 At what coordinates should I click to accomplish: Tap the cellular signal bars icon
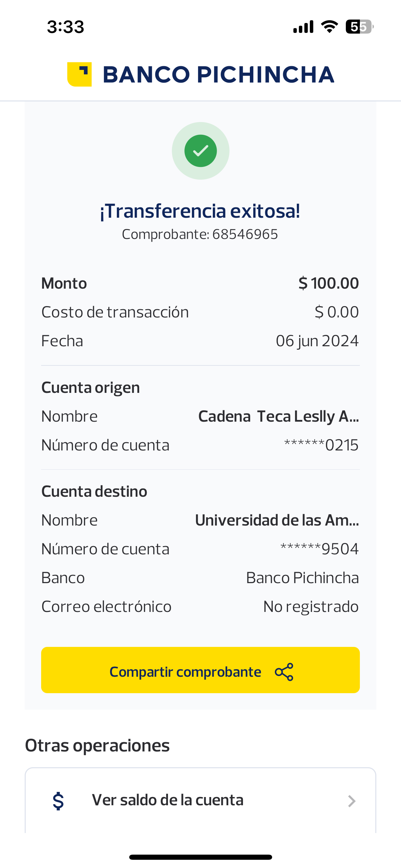pos(303,27)
